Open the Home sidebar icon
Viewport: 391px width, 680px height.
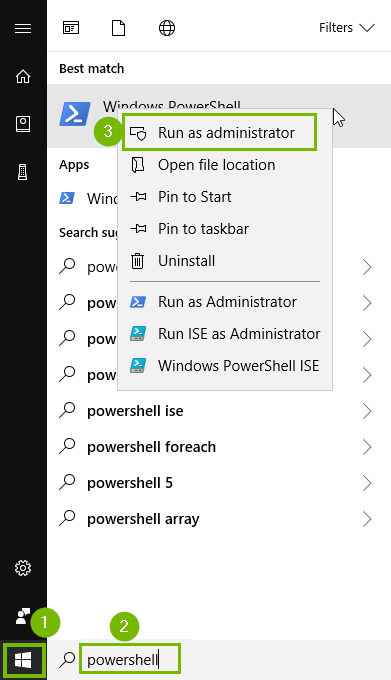coord(23,76)
